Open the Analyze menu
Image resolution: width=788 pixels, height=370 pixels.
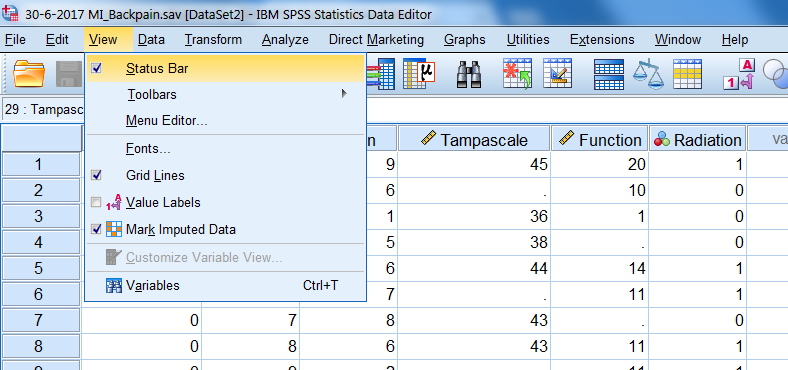click(x=285, y=39)
